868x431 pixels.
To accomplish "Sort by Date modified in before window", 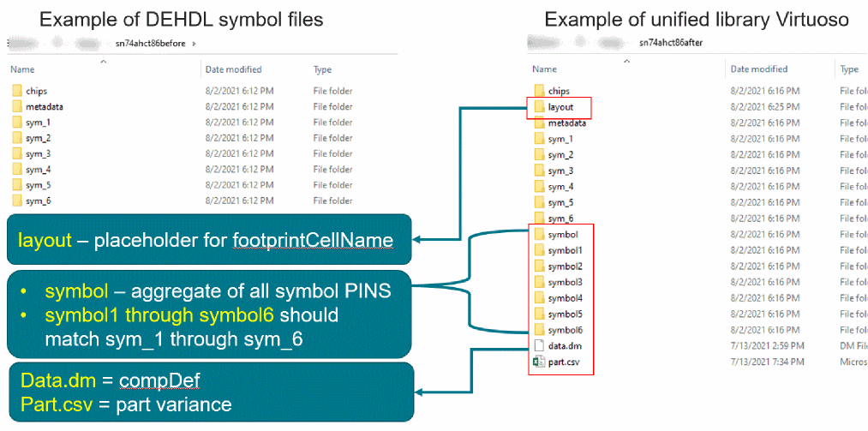I will tap(233, 69).
